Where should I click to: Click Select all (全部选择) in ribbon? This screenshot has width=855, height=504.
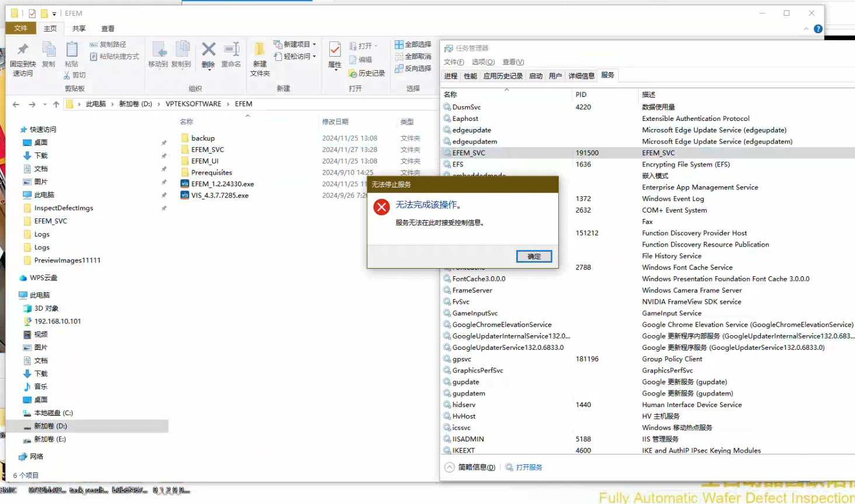413,44
